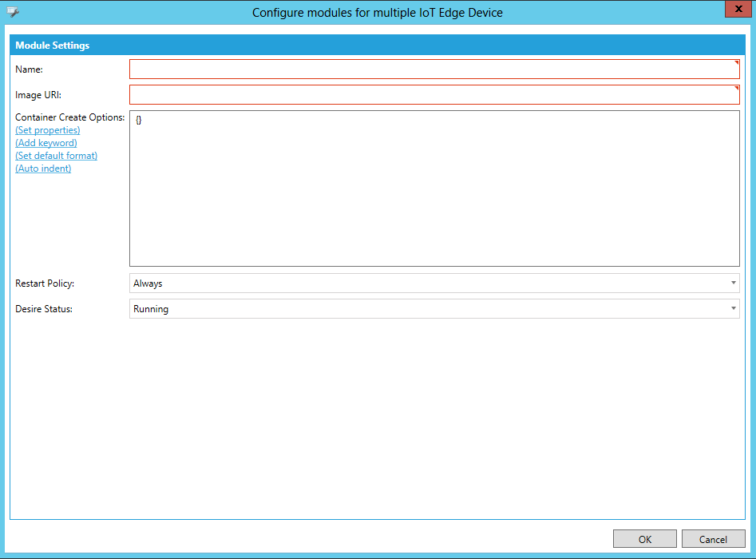Click the Name: label
The height and width of the screenshot is (559, 756).
pyautogui.click(x=29, y=69)
